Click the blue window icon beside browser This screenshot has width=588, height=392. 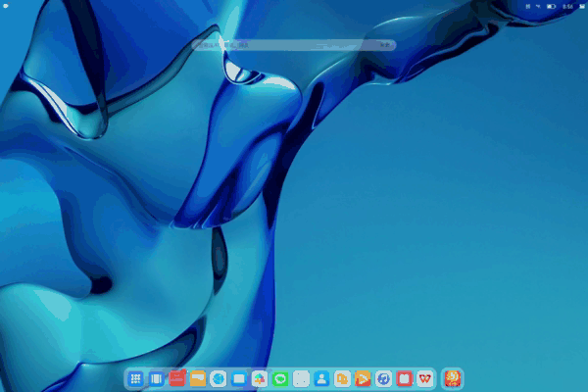click(x=239, y=378)
